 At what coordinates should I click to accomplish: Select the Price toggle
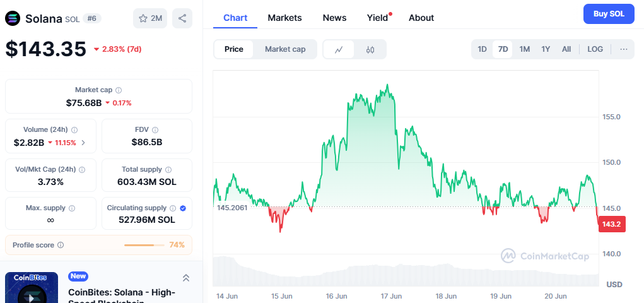point(234,49)
